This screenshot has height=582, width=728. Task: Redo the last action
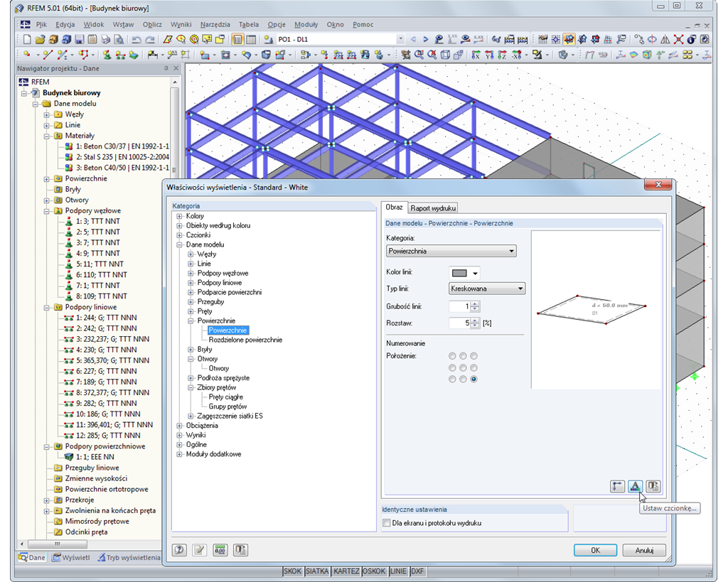tap(149, 40)
